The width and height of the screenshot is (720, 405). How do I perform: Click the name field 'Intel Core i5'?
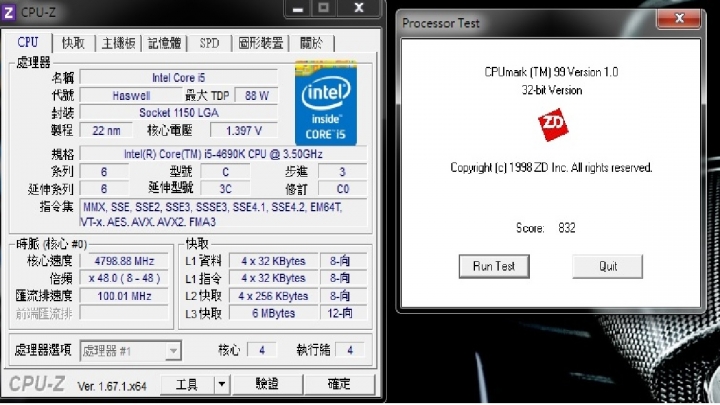click(179, 78)
